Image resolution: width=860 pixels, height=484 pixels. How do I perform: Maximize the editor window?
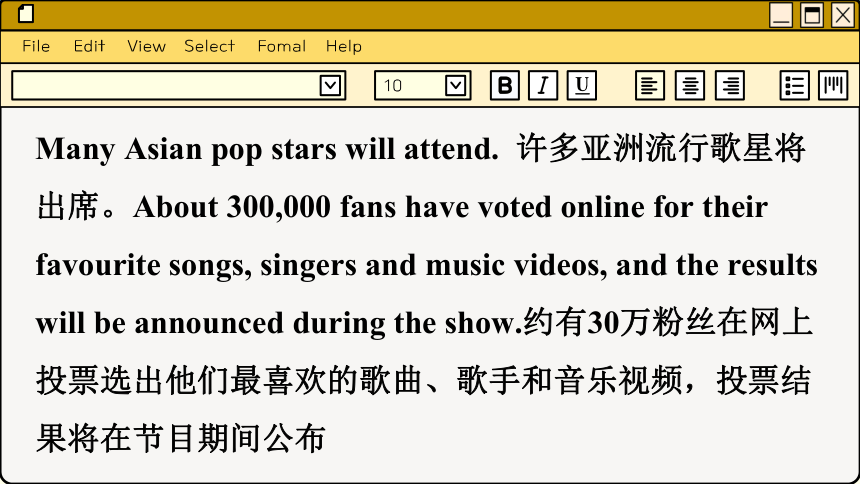tap(812, 15)
